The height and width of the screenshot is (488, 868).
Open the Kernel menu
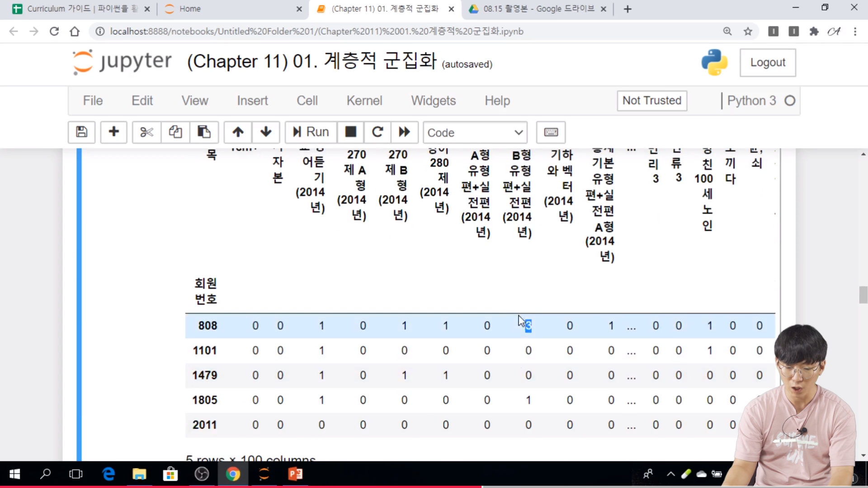pyautogui.click(x=364, y=100)
